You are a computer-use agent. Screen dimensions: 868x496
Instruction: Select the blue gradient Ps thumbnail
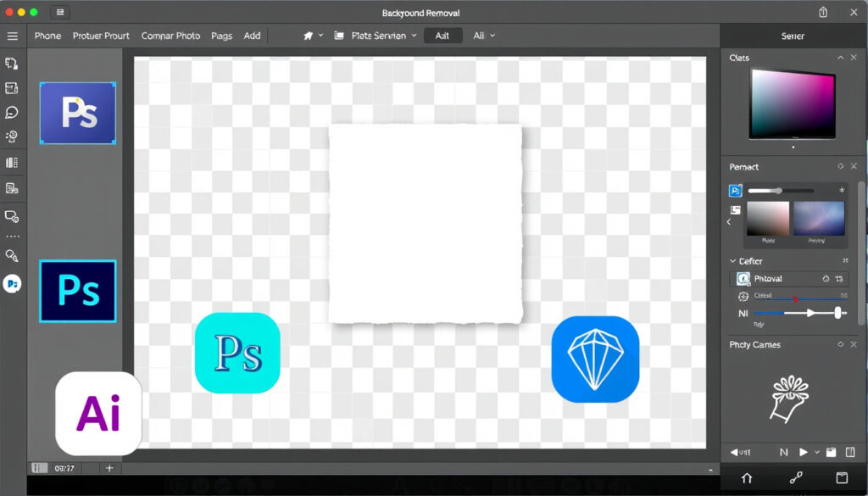[78, 113]
